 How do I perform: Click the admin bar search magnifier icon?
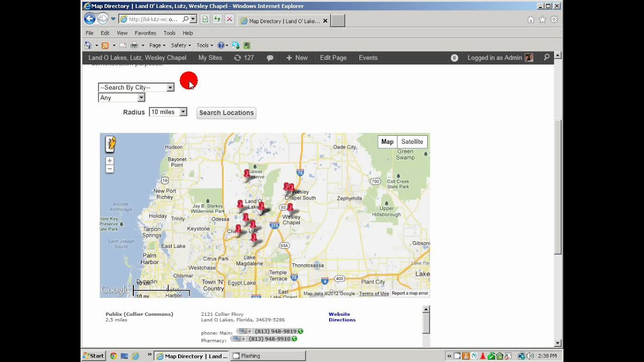(x=547, y=58)
